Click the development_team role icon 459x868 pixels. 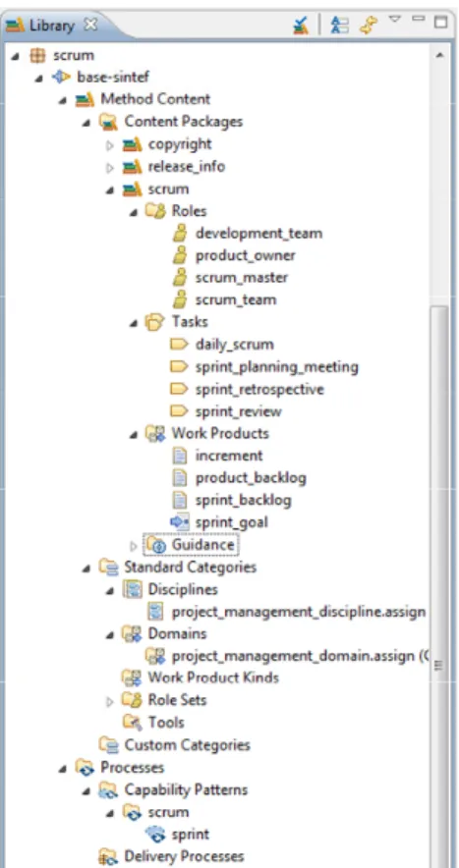[x=179, y=233]
